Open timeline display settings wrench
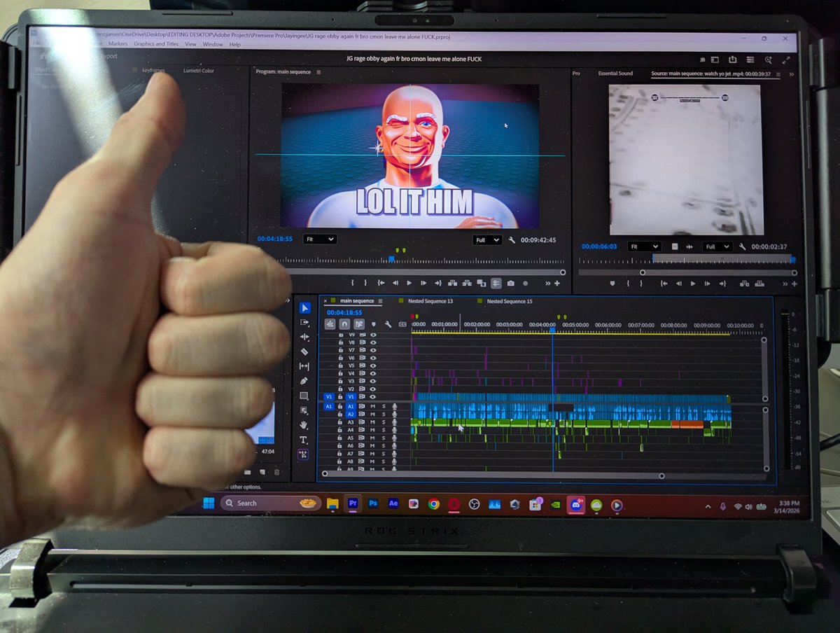 click(388, 324)
